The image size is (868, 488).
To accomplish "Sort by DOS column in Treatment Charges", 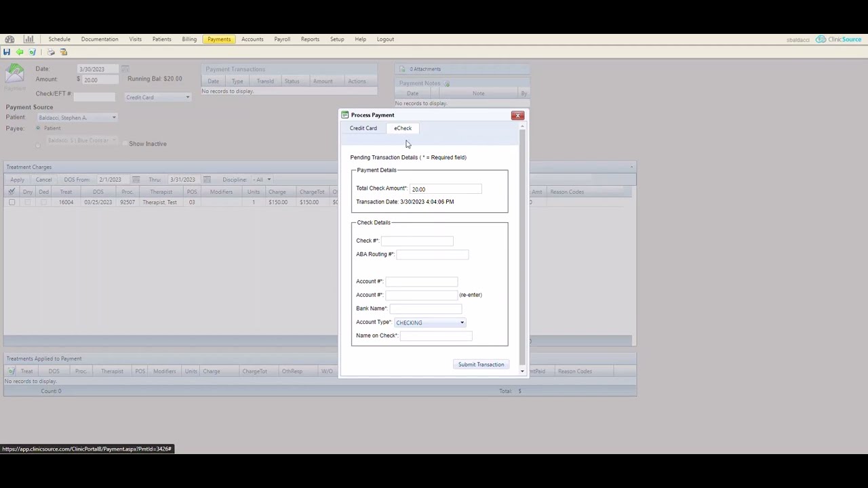I will [x=98, y=192].
